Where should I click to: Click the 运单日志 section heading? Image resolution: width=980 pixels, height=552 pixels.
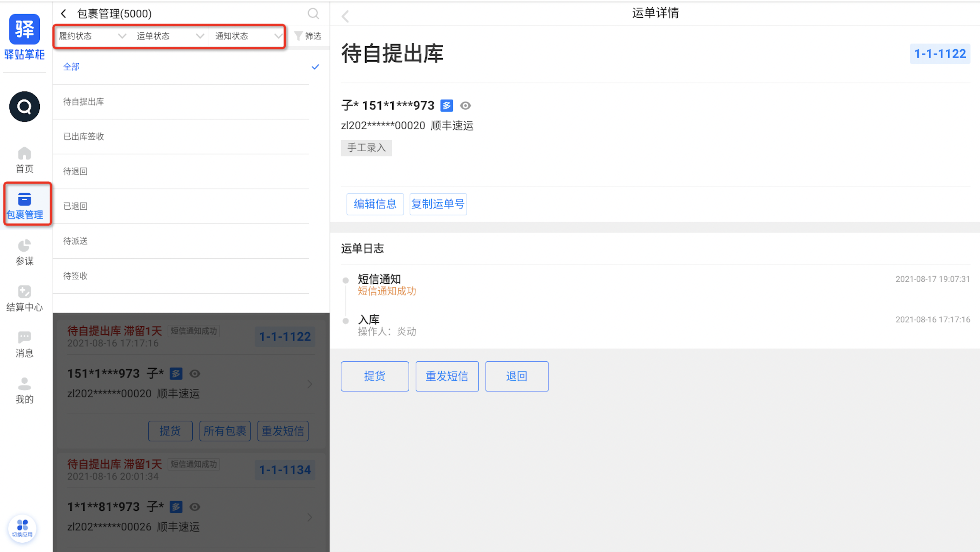point(362,248)
